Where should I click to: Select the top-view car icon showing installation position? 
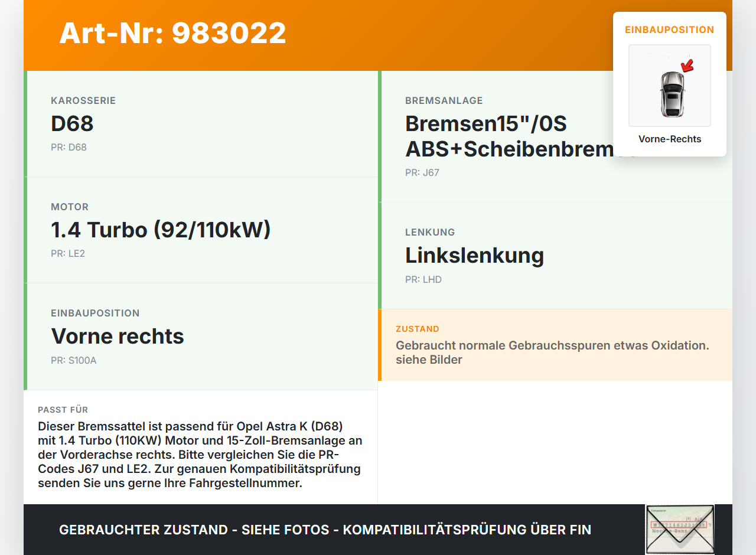tap(669, 86)
